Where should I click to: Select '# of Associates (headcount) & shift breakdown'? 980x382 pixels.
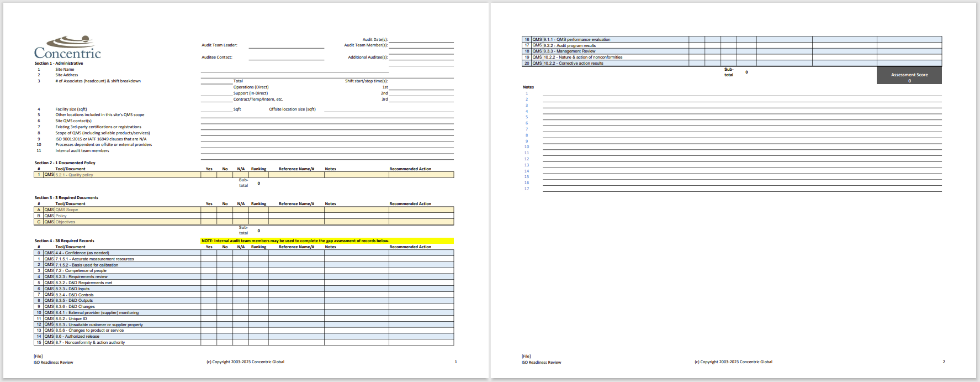coord(98,81)
